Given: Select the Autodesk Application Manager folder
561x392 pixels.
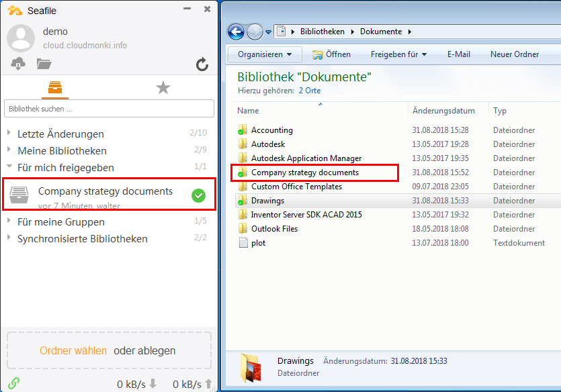Looking at the screenshot, I should coord(306,158).
